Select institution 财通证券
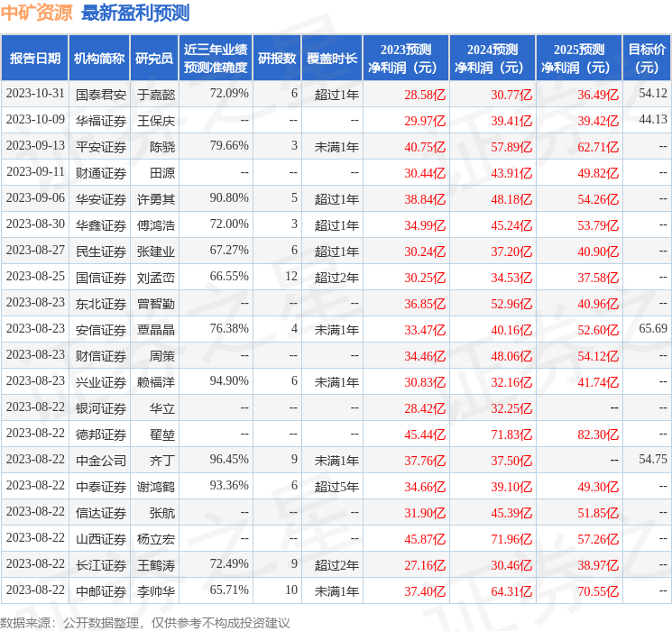The height and width of the screenshot is (631, 672). (x=101, y=173)
